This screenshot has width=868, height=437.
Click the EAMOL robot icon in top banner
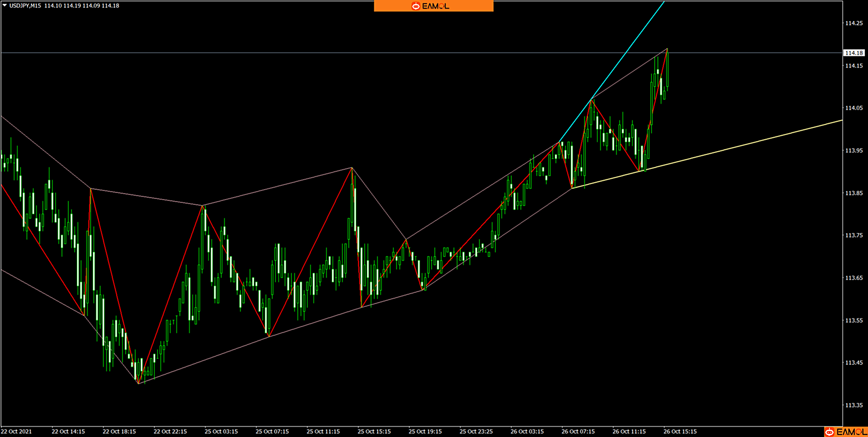pos(415,6)
